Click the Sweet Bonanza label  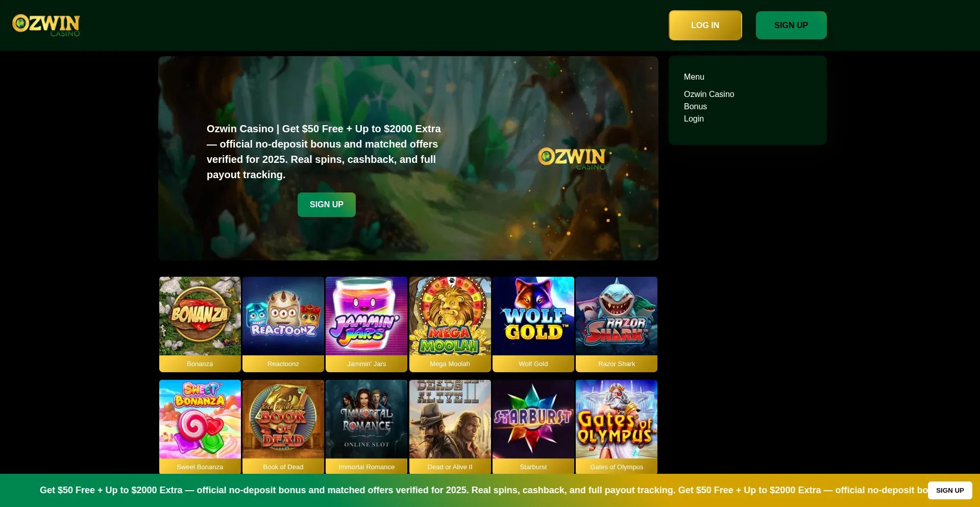(200, 467)
